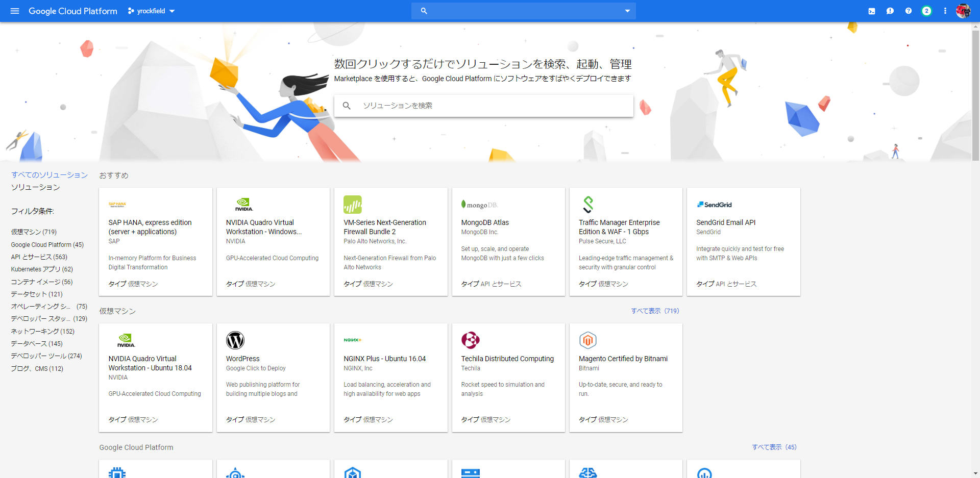Open VM-Series Next-Generation Firewall Bundle 2 title

pos(385,227)
